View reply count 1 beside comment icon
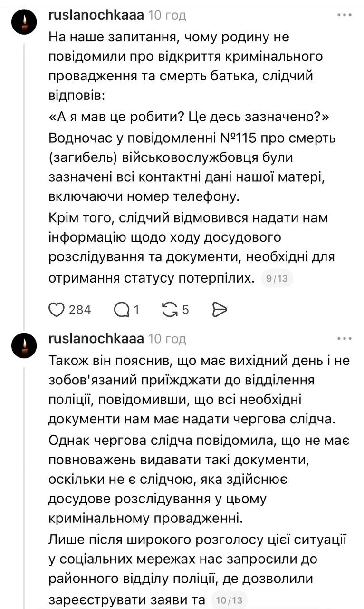364x609 pixels. pyautogui.click(x=136, y=310)
